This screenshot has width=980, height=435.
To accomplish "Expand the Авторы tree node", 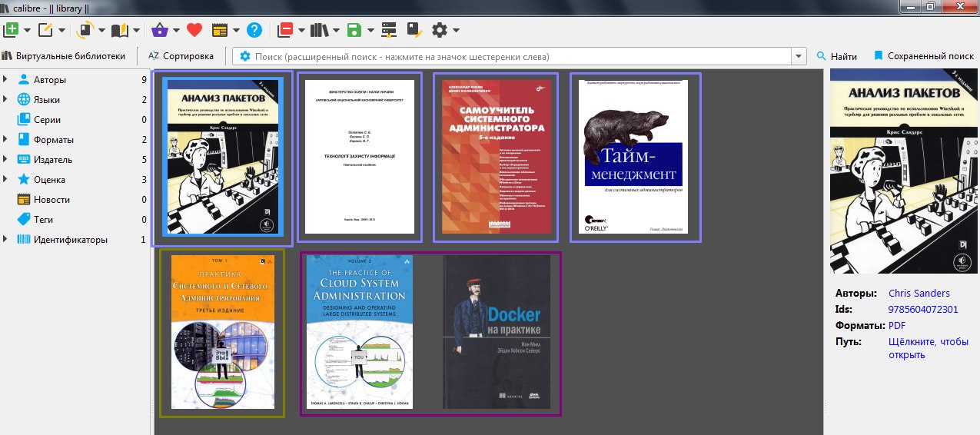I will [x=6, y=79].
